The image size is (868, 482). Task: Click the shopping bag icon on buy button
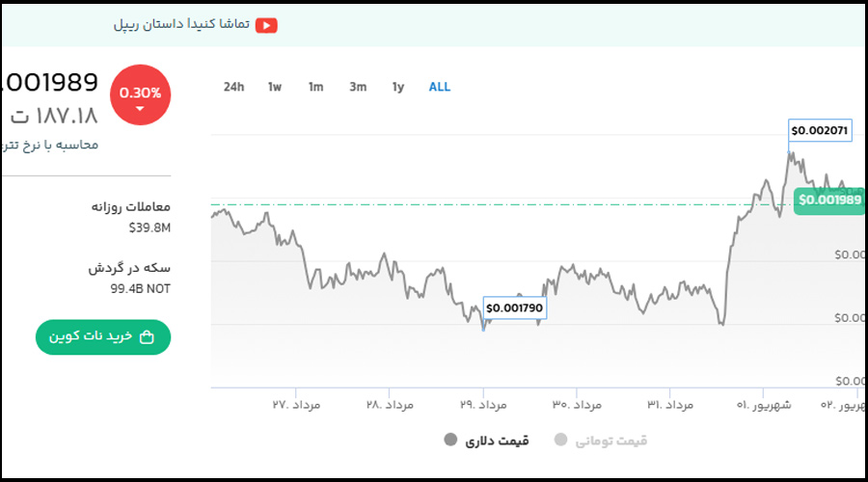pyautogui.click(x=147, y=337)
